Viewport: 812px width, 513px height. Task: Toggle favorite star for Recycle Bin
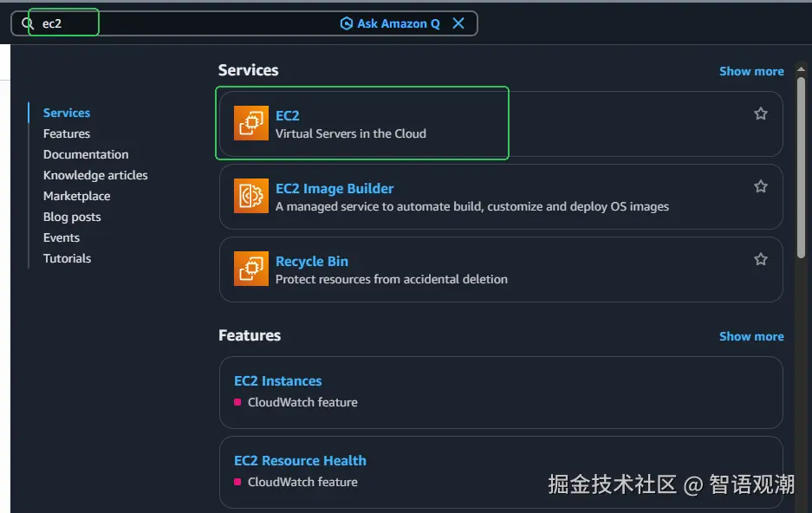tap(760, 259)
